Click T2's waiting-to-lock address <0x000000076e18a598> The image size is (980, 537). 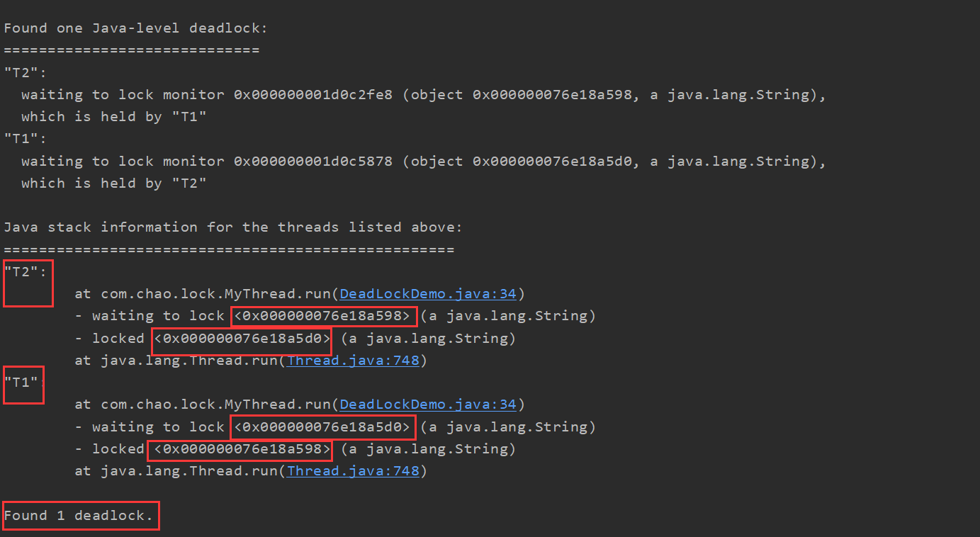tap(322, 316)
